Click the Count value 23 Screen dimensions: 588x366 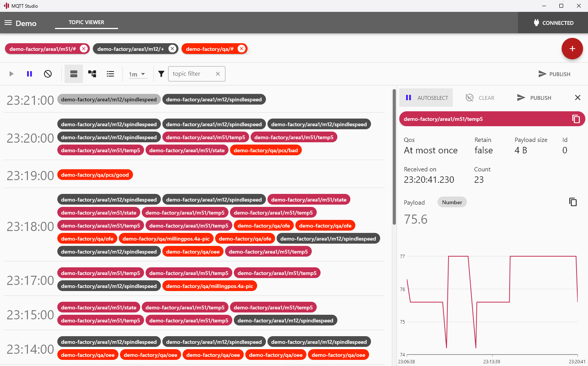pos(479,180)
